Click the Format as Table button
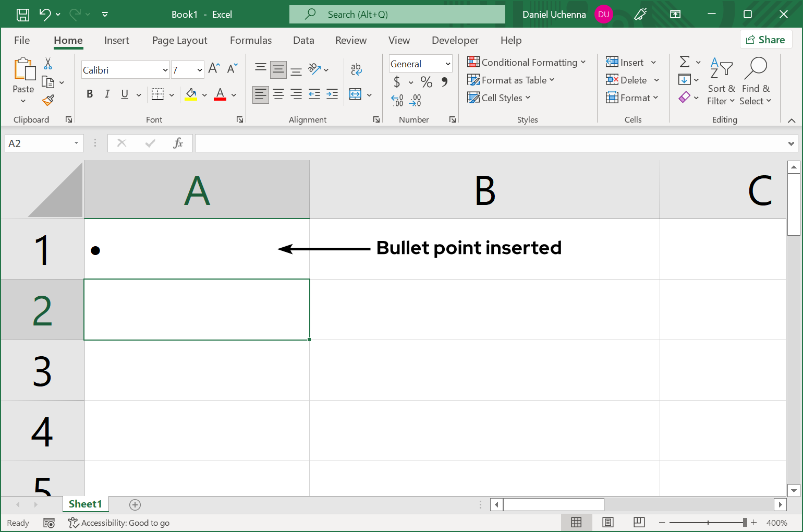This screenshot has width=803, height=532. (x=511, y=80)
